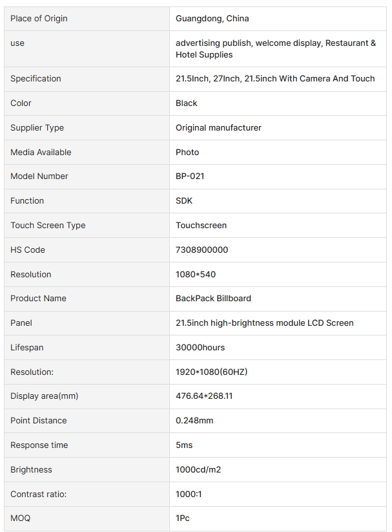
Task: Select the 30000hours lifespan value
Action: pos(200,347)
